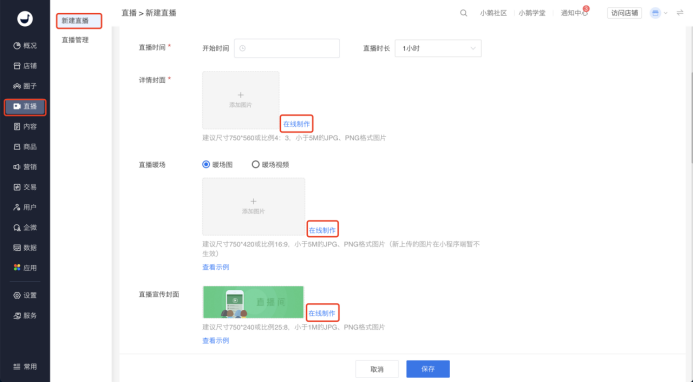Open 企微 WeCom section in sidebar
The image size is (693, 383).
pos(25,228)
